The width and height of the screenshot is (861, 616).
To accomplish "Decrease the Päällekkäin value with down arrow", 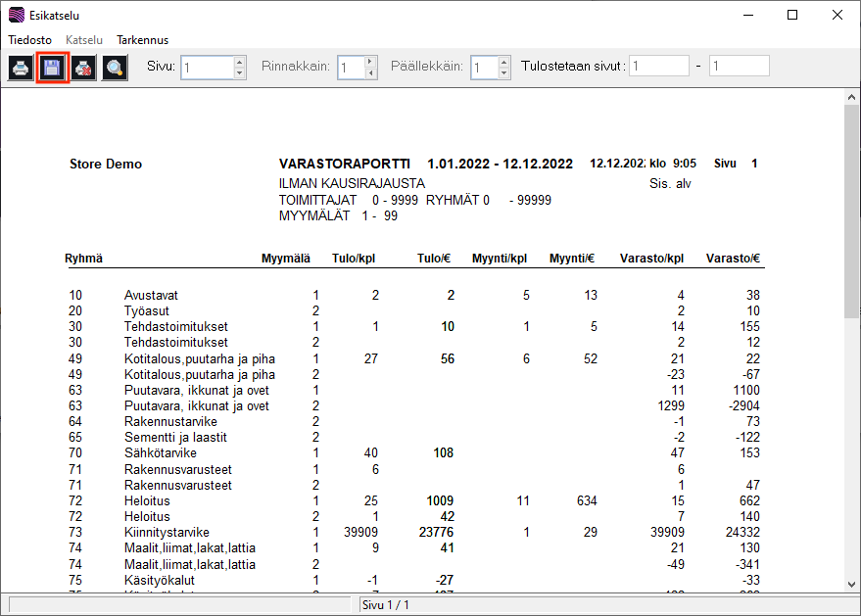I will click(x=503, y=73).
